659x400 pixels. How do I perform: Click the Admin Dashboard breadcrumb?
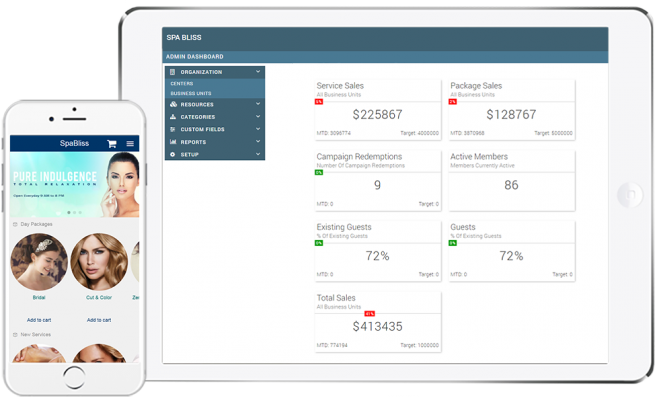(195, 57)
